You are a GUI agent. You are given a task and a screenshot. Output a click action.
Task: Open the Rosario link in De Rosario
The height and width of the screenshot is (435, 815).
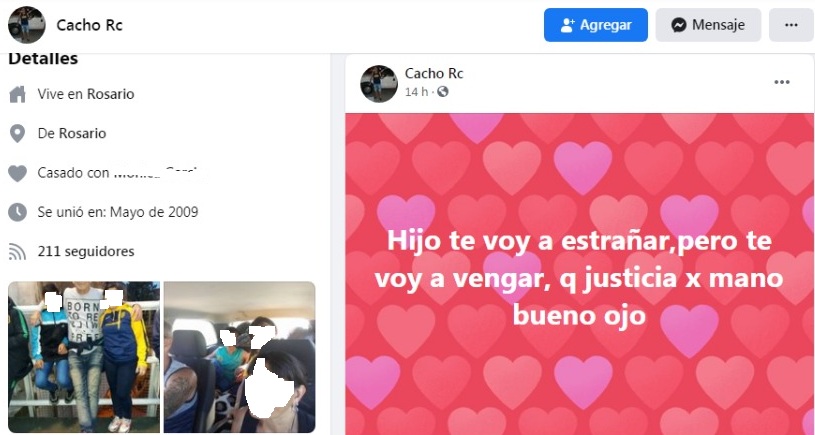tap(82, 134)
